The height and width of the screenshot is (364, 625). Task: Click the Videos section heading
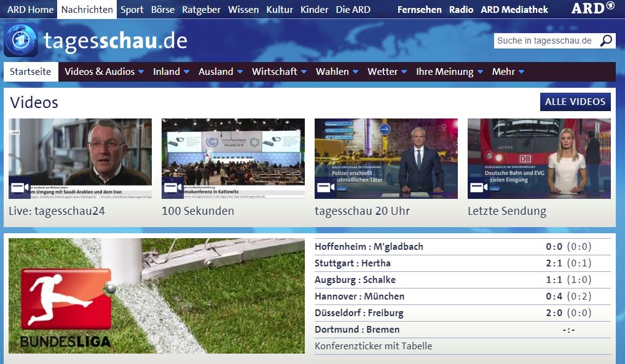34,103
